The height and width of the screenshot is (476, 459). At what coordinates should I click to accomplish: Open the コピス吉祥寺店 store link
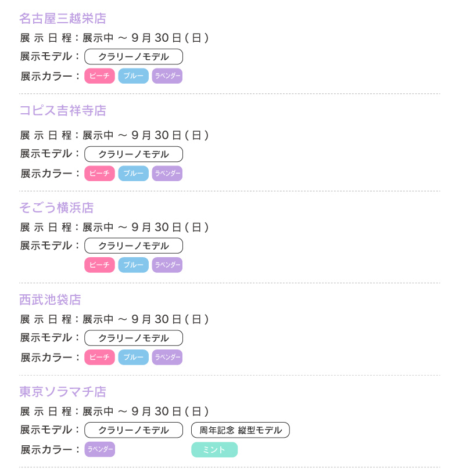click(x=63, y=110)
